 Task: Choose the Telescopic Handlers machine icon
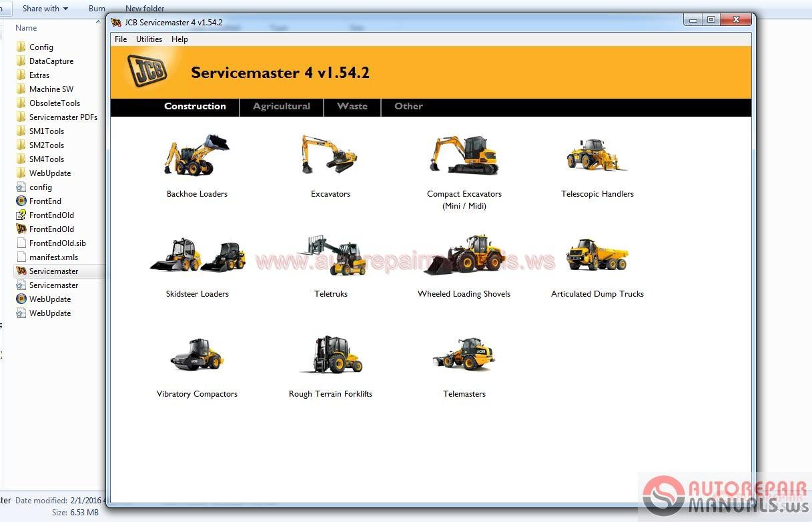pyautogui.click(x=597, y=155)
